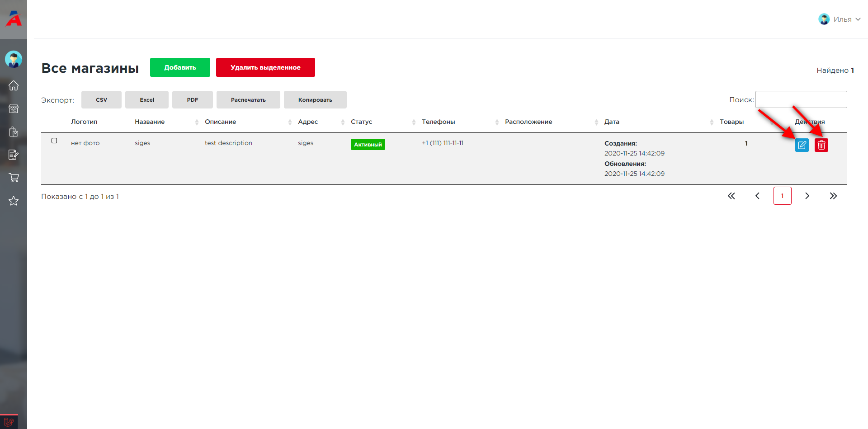
Task: Click the Laravel debug icon at sidebar bottom
Action: [x=9, y=422]
